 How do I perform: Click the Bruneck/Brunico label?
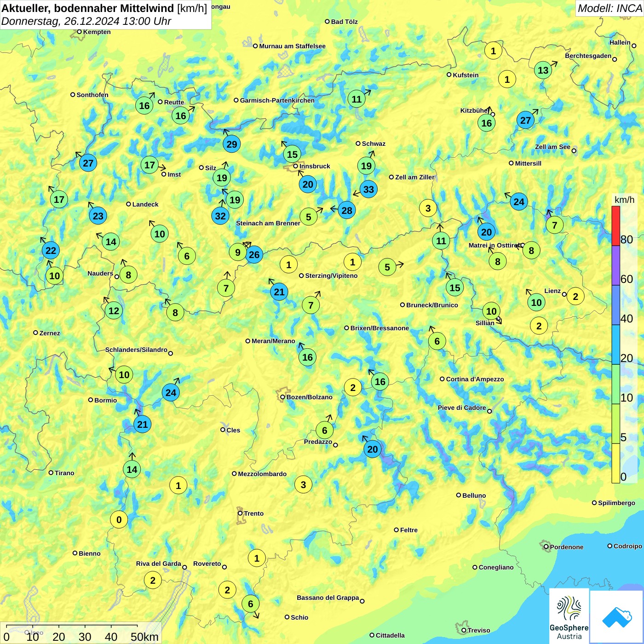point(432,305)
